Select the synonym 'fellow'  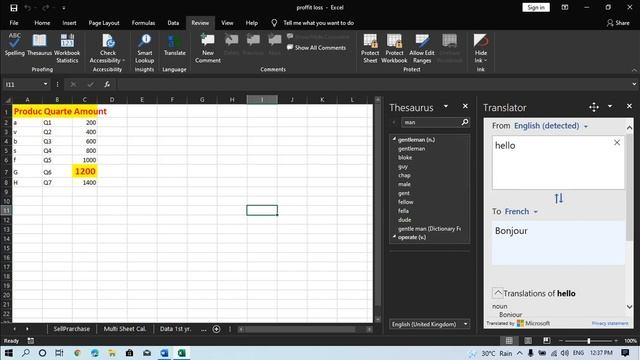[406, 202]
